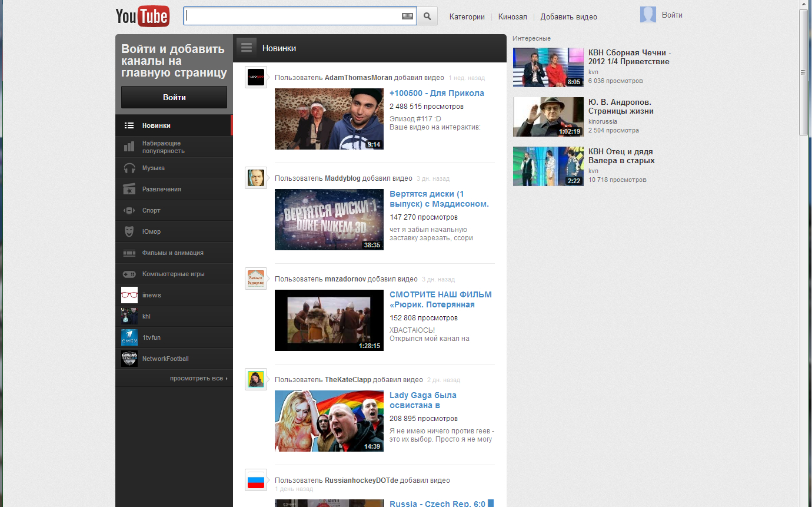Viewport: 812px width, 507px height.
Task: Open КВН Сборная Чечни - 2012 1/4 Приветствие title
Action: tap(630, 57)
